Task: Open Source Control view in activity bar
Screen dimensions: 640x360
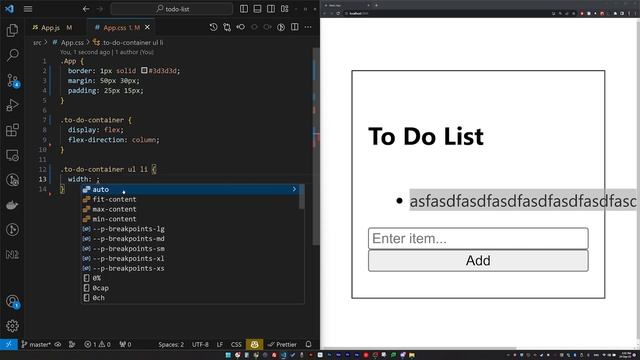Action: click(12, 80)
